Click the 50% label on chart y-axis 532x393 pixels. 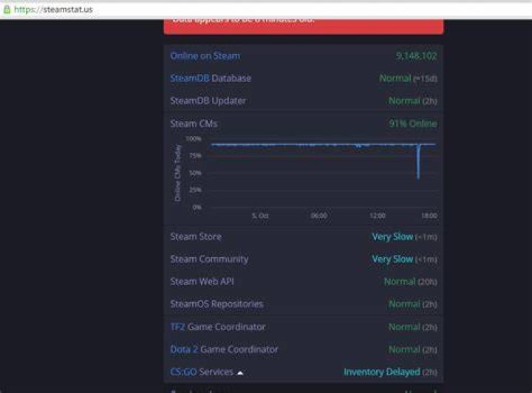[x=195, y=174]
